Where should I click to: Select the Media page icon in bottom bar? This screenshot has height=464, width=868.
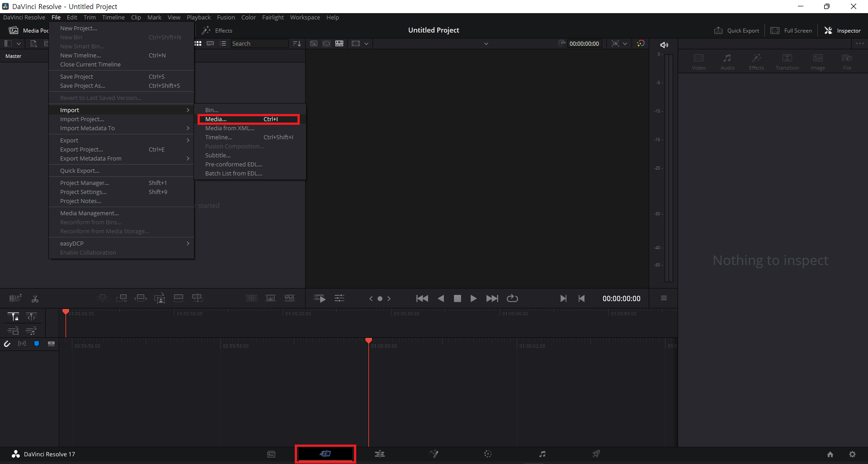(x=271, y=454)
